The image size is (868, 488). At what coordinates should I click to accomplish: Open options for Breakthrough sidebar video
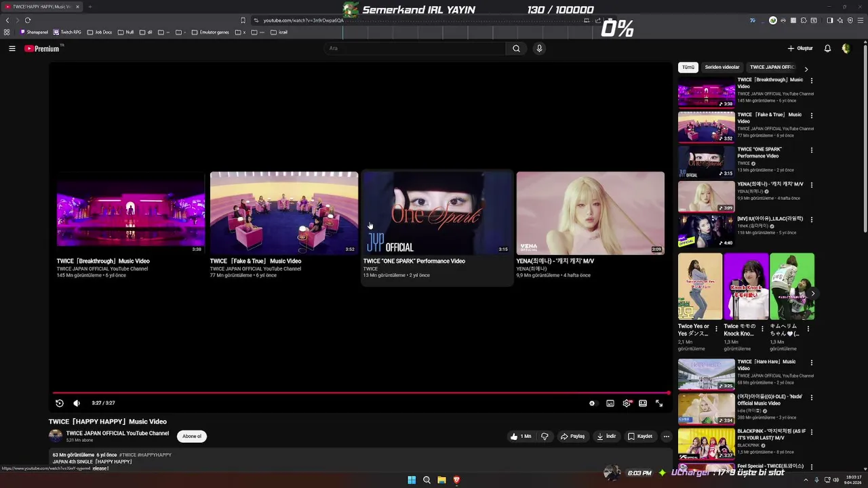pyautogui.click(x=812, y=81)
